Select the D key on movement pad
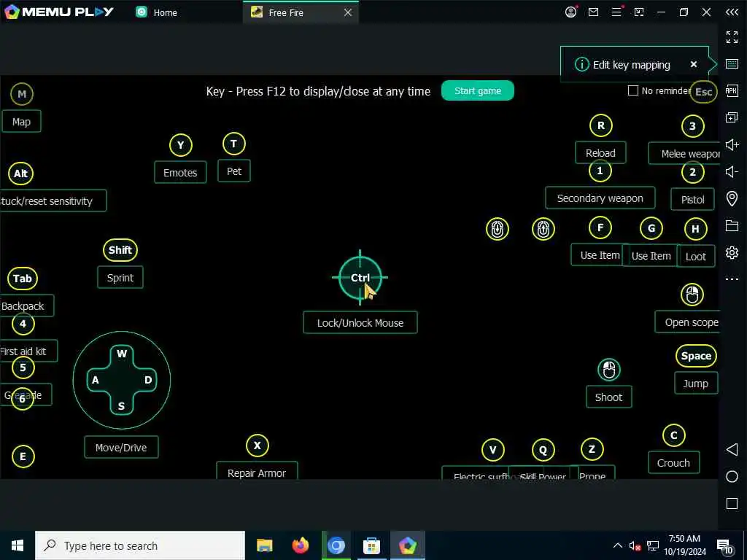Image resolution: width=747 pixels, height=560 pixels. [148, 380]
